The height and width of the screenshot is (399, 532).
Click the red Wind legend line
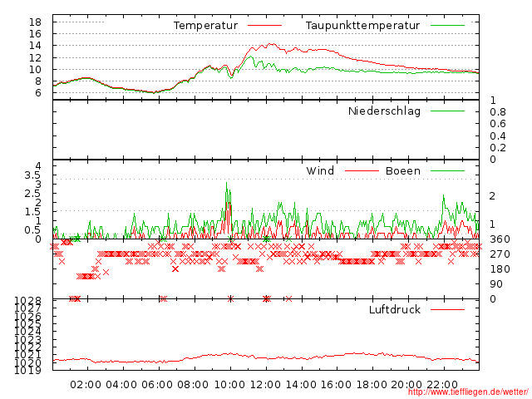[x=362, y=170]
